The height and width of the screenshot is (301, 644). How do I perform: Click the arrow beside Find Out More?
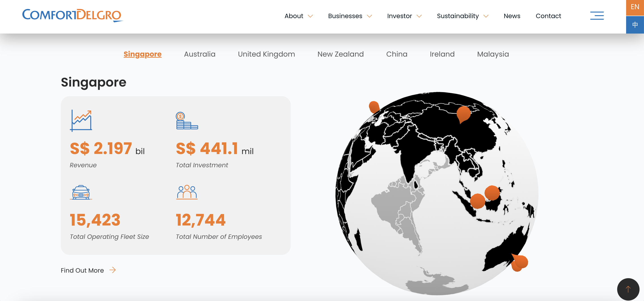click(112, 270)
